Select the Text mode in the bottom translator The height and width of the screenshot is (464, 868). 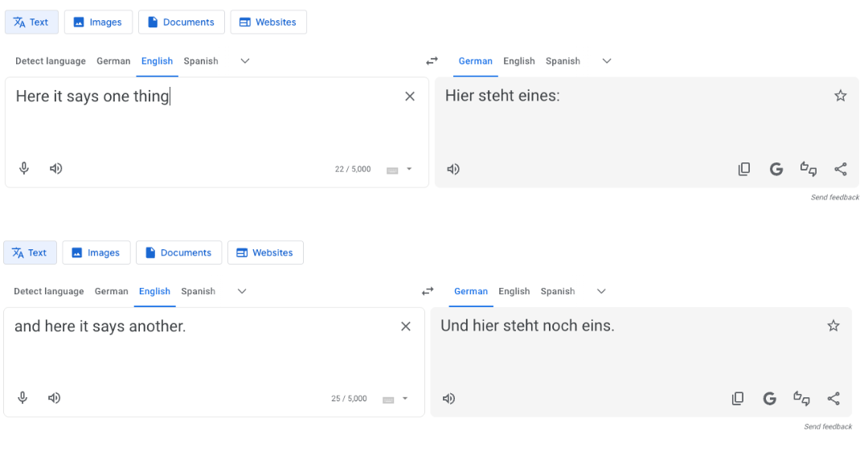click(x=31, y=253)
